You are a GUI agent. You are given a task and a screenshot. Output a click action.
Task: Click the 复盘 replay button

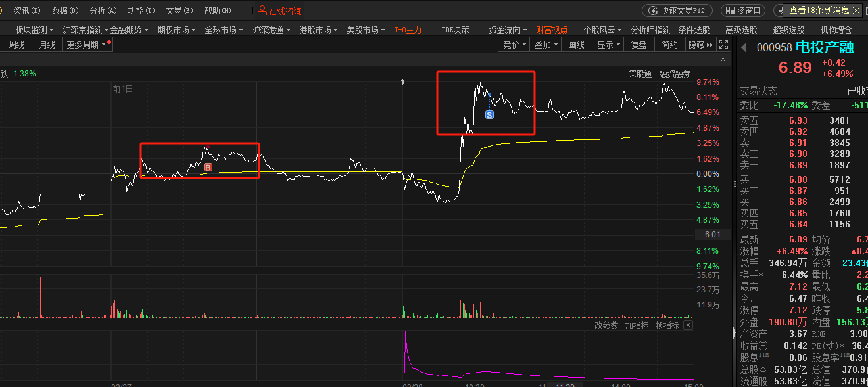[x=639, y=45]
